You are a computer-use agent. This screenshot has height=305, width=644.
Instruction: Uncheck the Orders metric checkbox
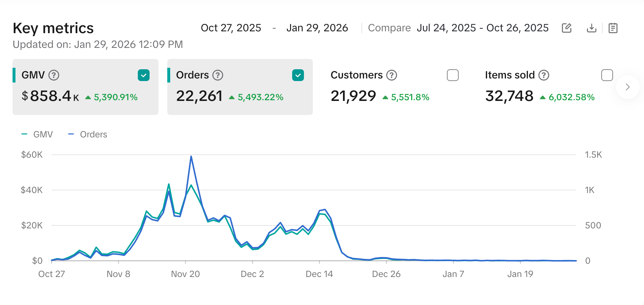tap(298, 75)
